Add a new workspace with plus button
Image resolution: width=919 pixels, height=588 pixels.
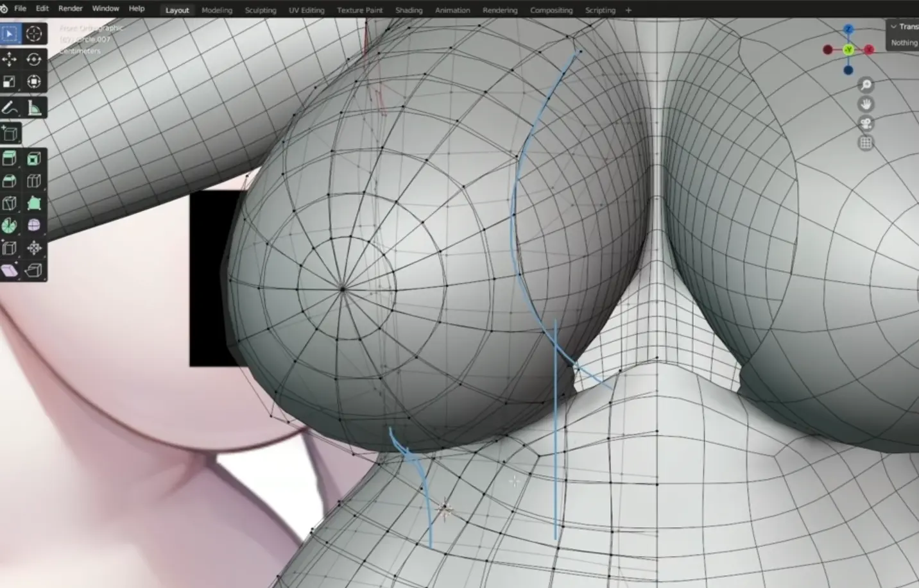pyautogui.click(x=628, y=10)
